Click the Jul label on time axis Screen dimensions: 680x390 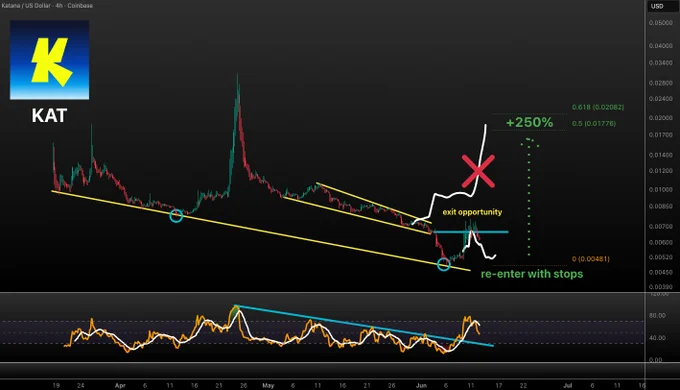[567, 385]
